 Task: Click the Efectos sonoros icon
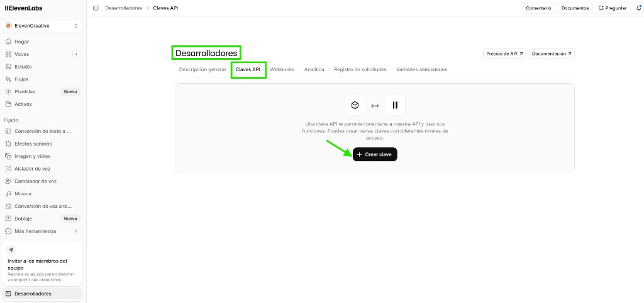coord(8,144)
